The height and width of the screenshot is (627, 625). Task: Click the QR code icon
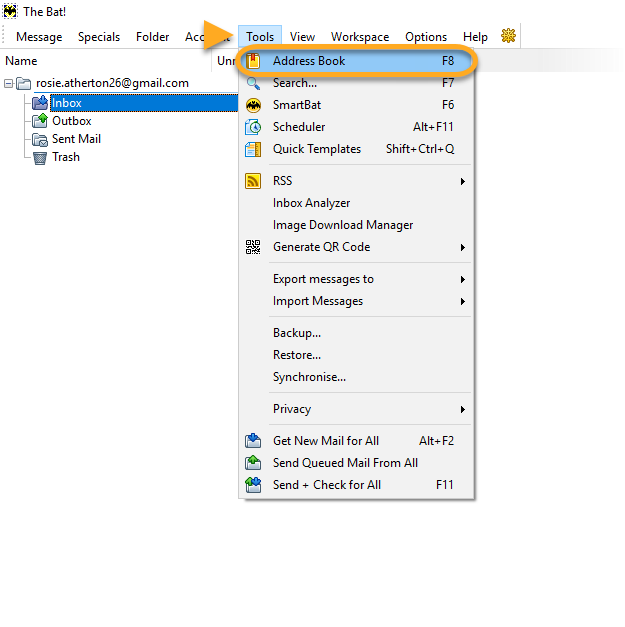tap(253, 247)
